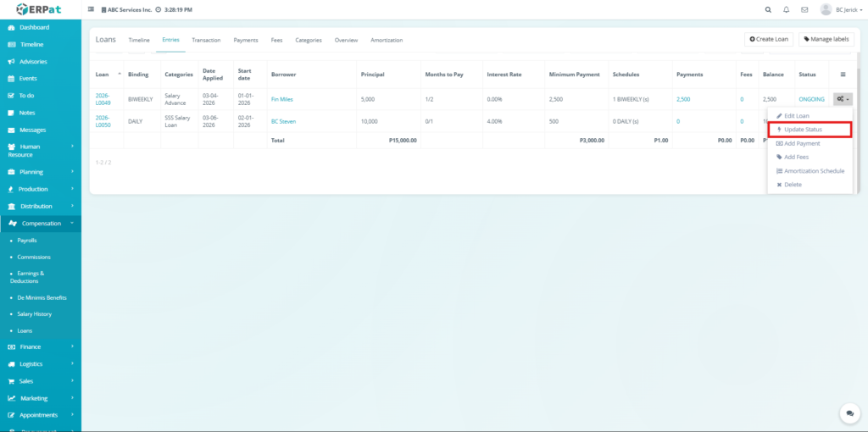Image resolution: width=868 pixels, height=432 pixels.
Task: Switch to the Payments tab
Action: [x=246, y=40]
